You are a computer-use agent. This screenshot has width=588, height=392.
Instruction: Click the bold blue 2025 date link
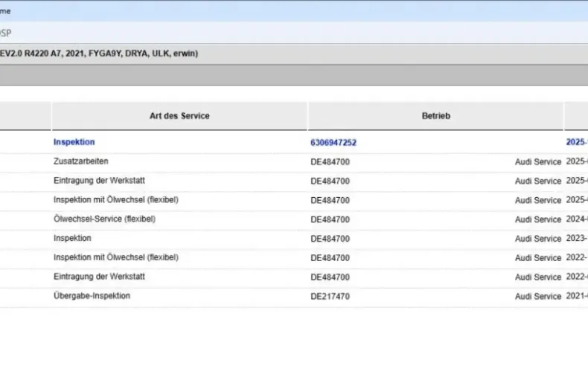576,142
